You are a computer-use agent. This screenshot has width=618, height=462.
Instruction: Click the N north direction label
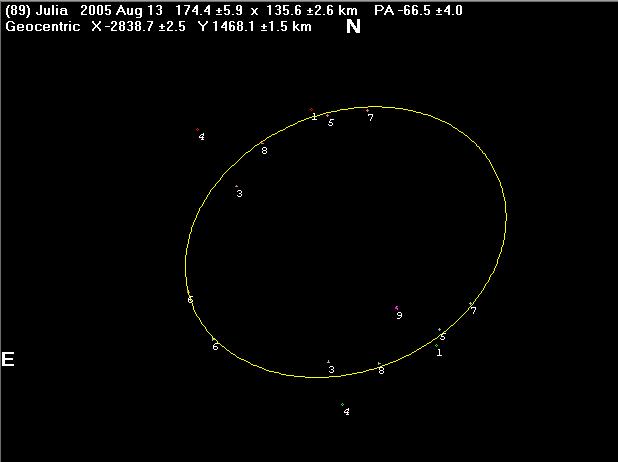point(353,26)
